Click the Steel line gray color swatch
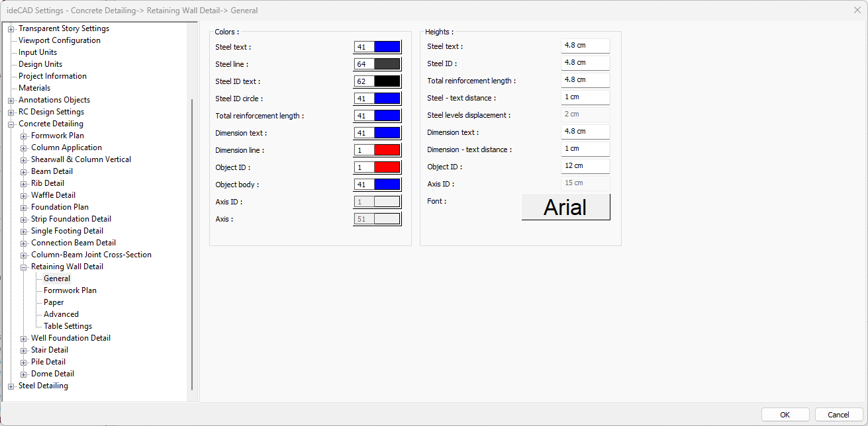 387,64
